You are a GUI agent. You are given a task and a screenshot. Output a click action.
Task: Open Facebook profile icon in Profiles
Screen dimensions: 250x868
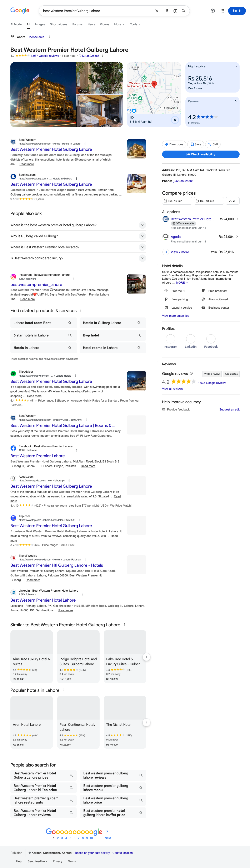tap(211, 339)
